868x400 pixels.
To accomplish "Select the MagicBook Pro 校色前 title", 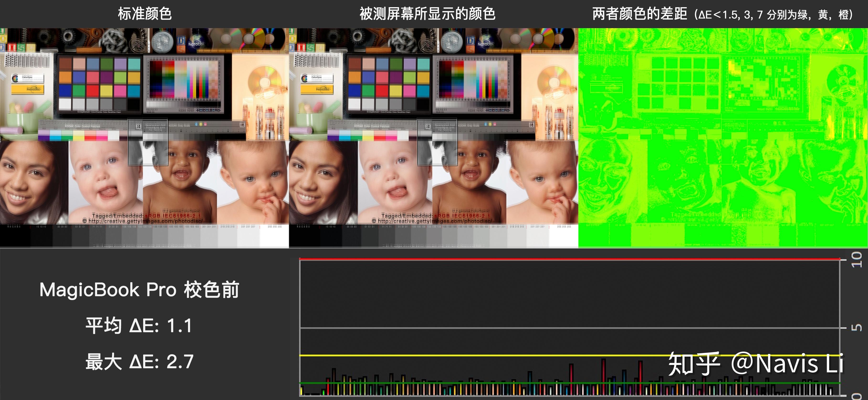I will [139, 290].
